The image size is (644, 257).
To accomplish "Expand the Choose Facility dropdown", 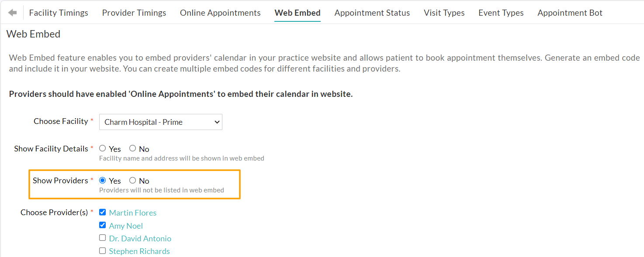I will click(161, 122).
